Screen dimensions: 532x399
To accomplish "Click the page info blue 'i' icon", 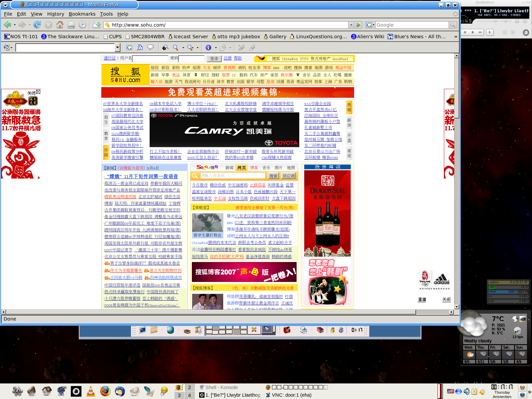I will click(x=208, y=48).
